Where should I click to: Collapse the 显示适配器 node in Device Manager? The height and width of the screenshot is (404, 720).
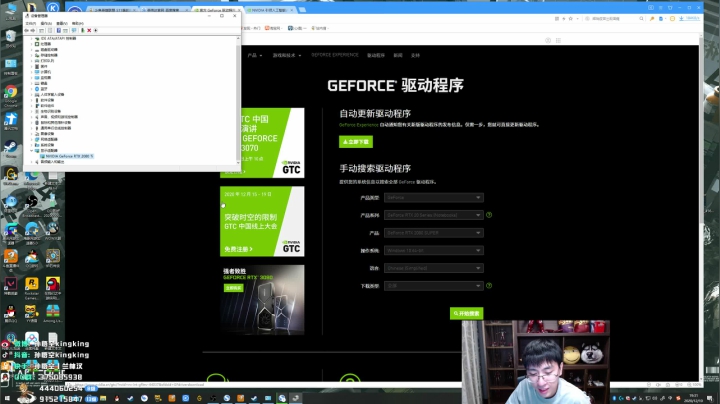(x=31, y=151)
